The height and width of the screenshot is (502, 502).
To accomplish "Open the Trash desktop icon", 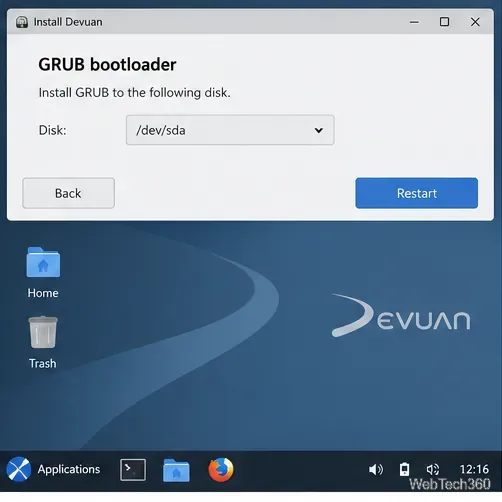I will 43,343.
